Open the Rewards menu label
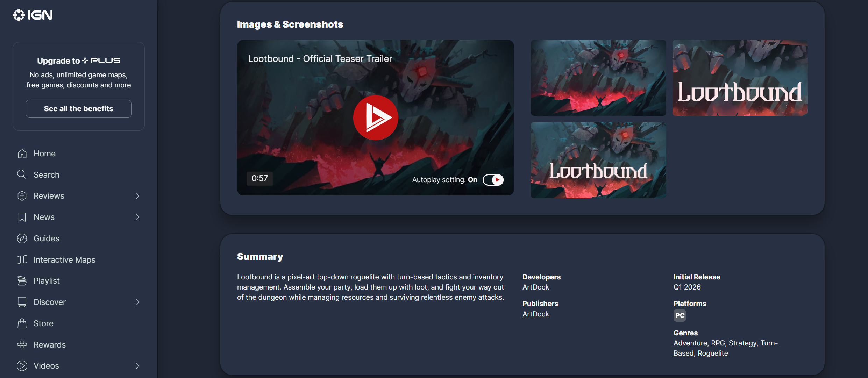The height and width of the screenshot is (378, 868). click(50, 345)
